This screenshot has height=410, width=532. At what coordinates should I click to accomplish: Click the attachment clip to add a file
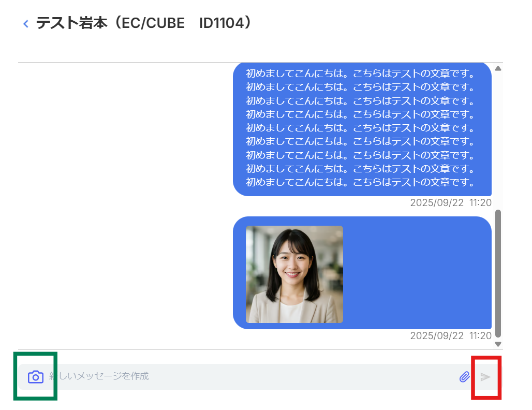coord(465,376)
